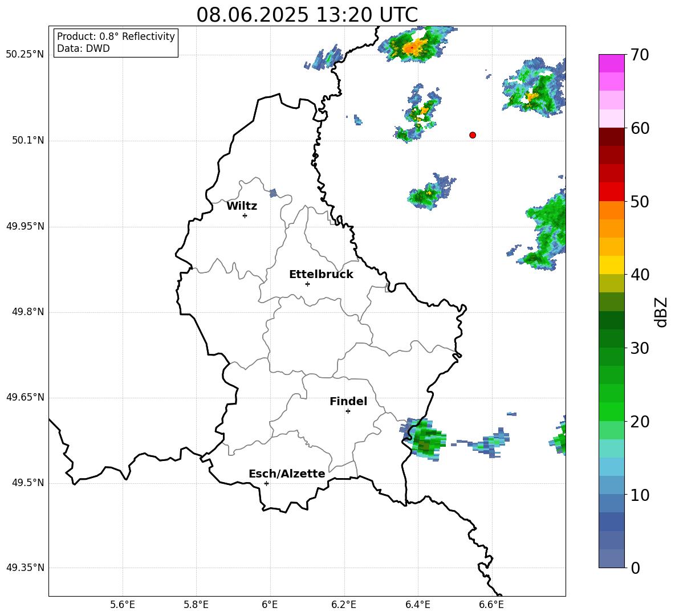675x616 pixels.
Task: Click the 49.95°N latitude label
Action: [25, 226]
